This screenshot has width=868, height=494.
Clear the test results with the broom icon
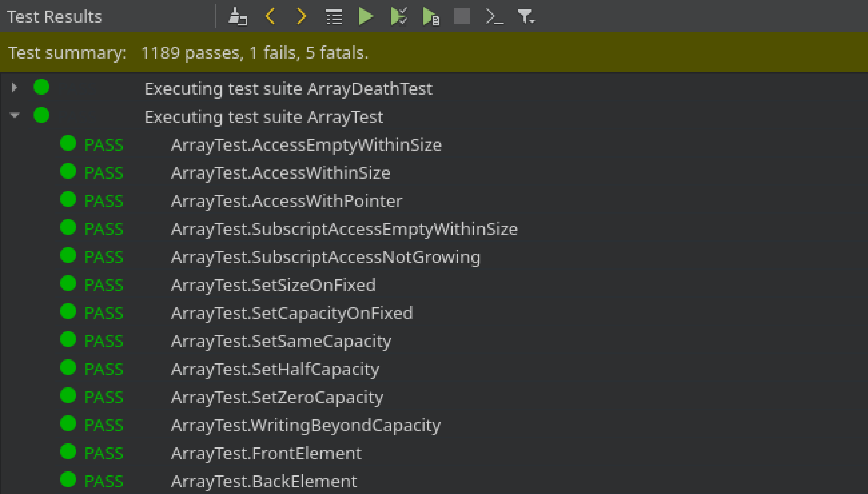(x=237, y=16)
